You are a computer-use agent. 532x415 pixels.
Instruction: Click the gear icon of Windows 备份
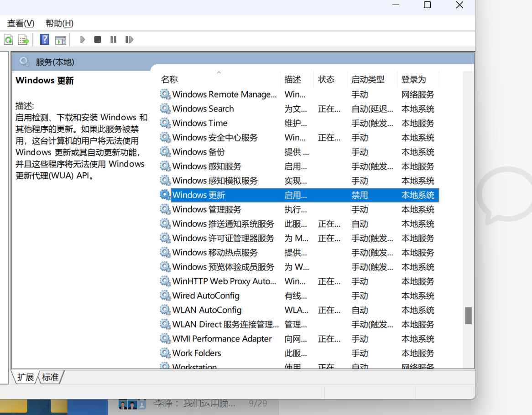pyautogui.click(x=165, y=151)
